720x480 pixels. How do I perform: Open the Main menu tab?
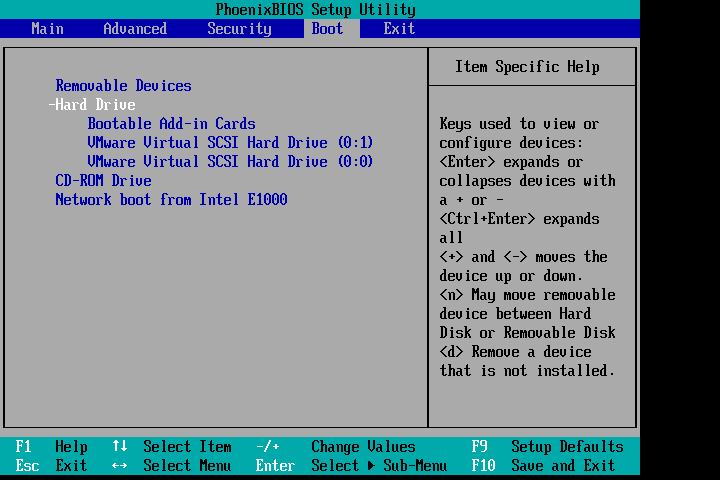47,29
